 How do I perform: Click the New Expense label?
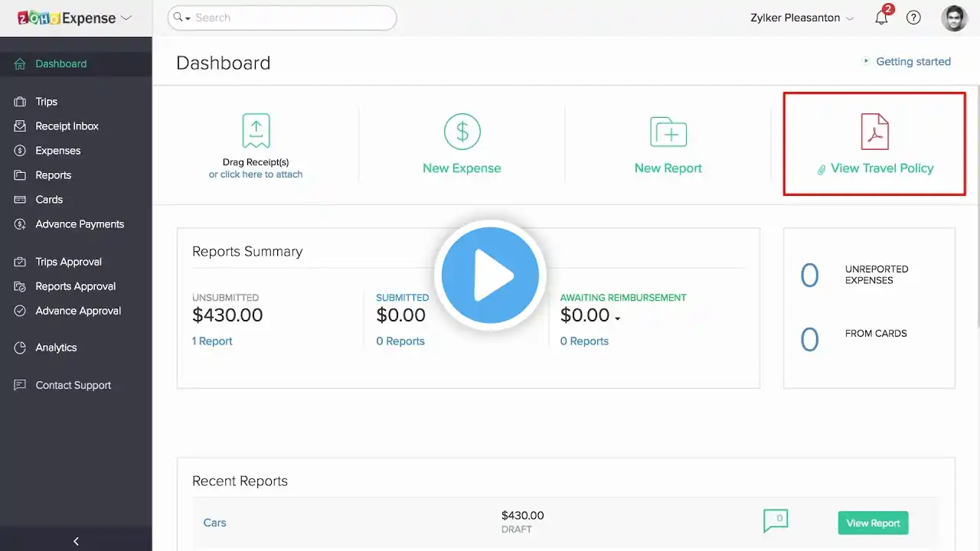pyautogui.click(x=462, y=168)
